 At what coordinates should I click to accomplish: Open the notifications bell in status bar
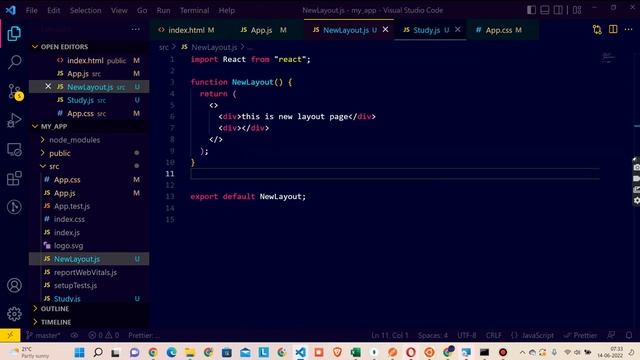coord(629,336)
